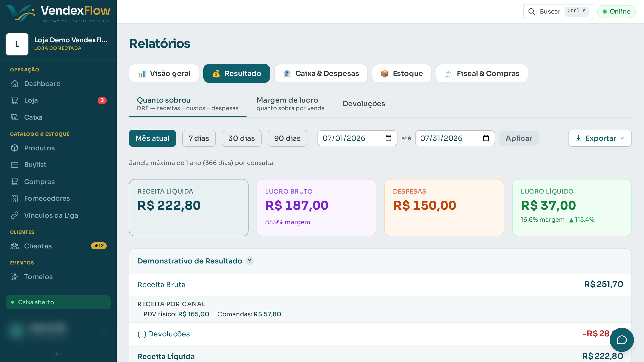Click the Fornecedores building icon
644x362 pixels.
tap(15, 198)
